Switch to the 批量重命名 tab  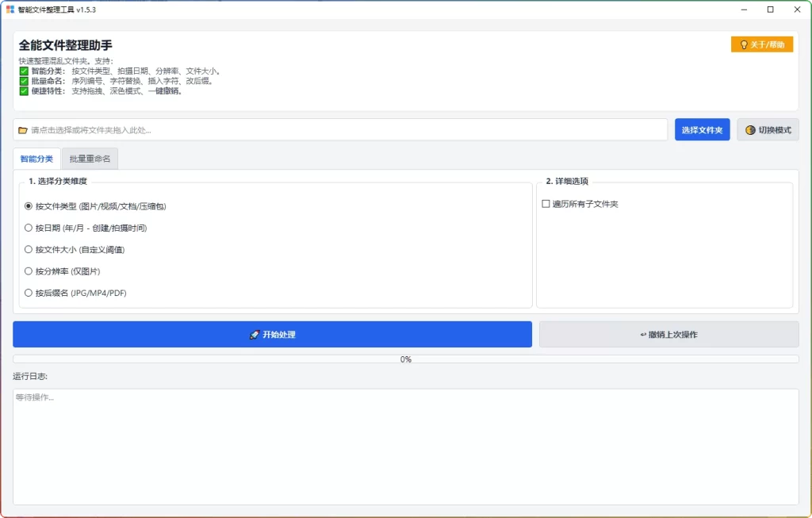[90, 158]
